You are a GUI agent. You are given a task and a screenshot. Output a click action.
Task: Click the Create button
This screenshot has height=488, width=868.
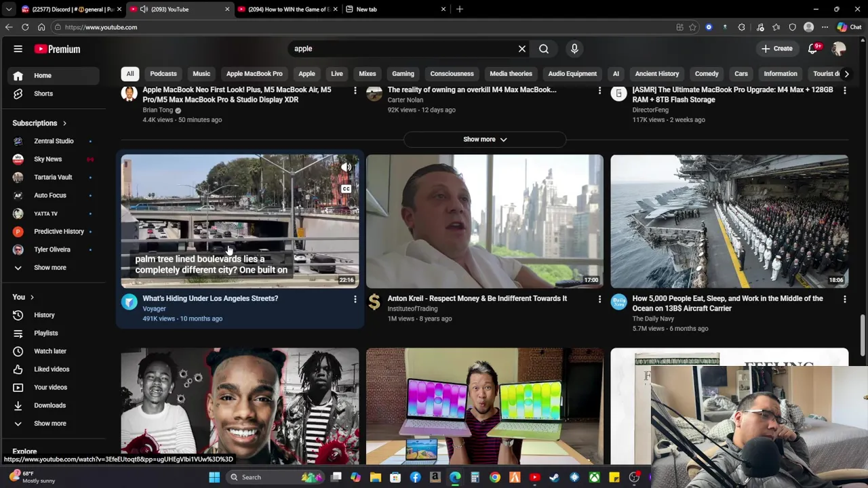click(x=776, y=49)
